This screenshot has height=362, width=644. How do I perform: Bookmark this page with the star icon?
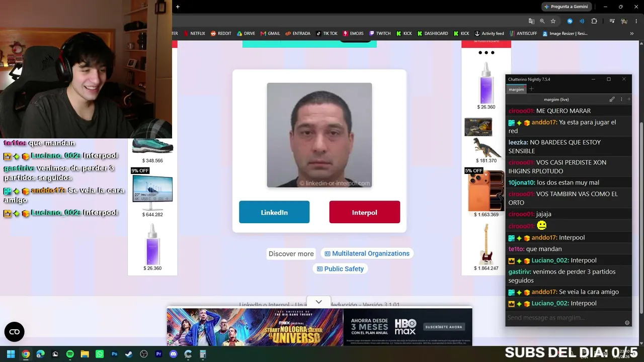point(553,21)
